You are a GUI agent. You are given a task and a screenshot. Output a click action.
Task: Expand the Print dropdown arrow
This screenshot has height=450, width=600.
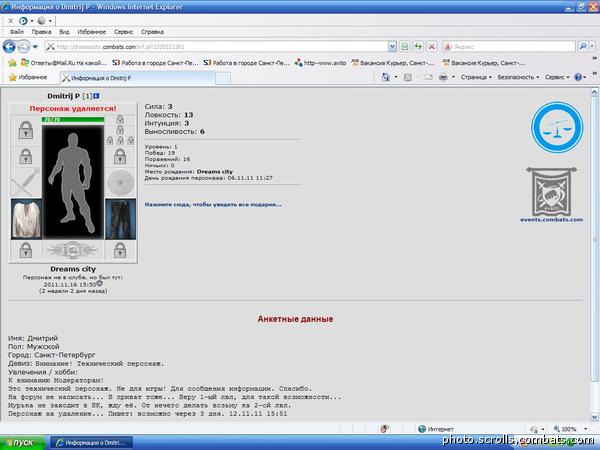[x=453, y=77]
